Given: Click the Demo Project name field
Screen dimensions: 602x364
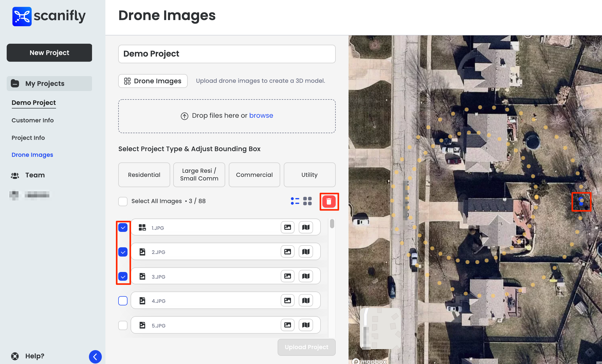Looking at the screenshot, I should (227, 54).
